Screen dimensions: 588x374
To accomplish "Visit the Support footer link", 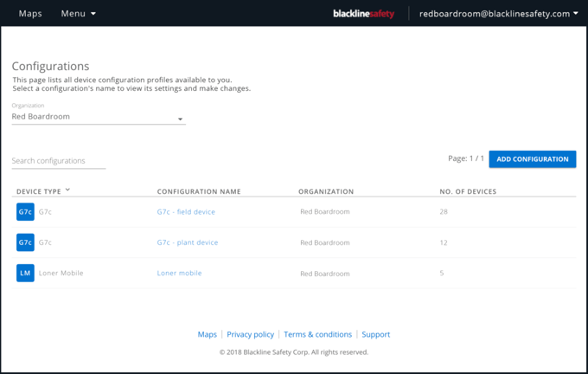I will tap(376, 334).
